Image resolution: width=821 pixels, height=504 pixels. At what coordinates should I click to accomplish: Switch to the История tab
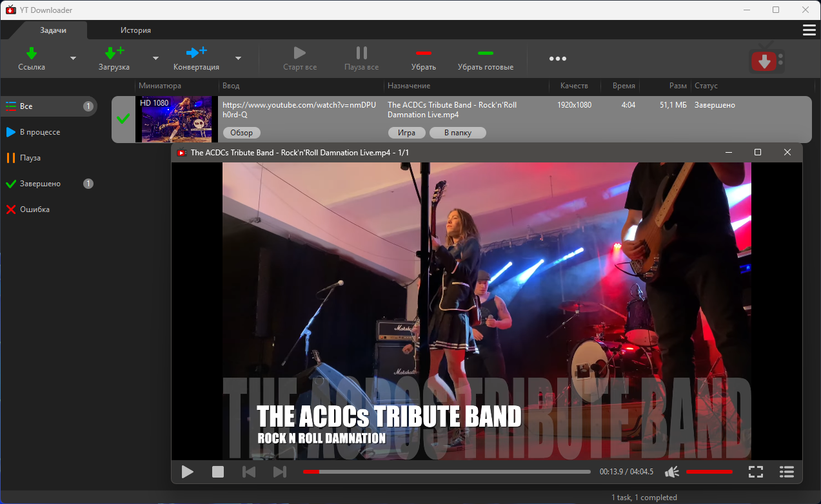coord(135,30)
